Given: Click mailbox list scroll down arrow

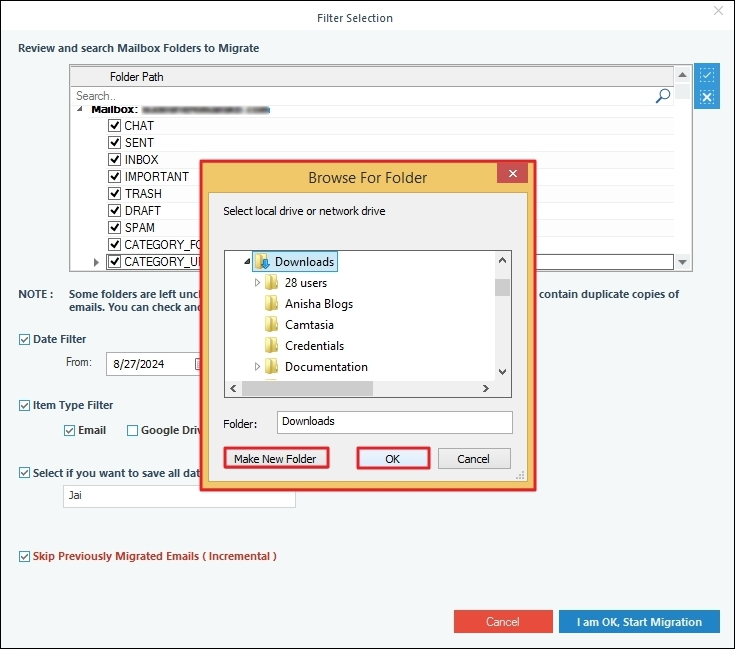Looking at the screenshot, I should (682, 262).
